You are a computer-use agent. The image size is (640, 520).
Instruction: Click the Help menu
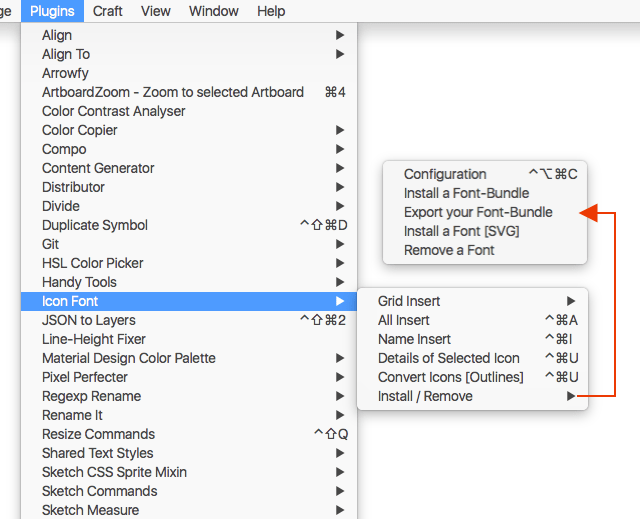pyautogui.click(x=271, y=11)
